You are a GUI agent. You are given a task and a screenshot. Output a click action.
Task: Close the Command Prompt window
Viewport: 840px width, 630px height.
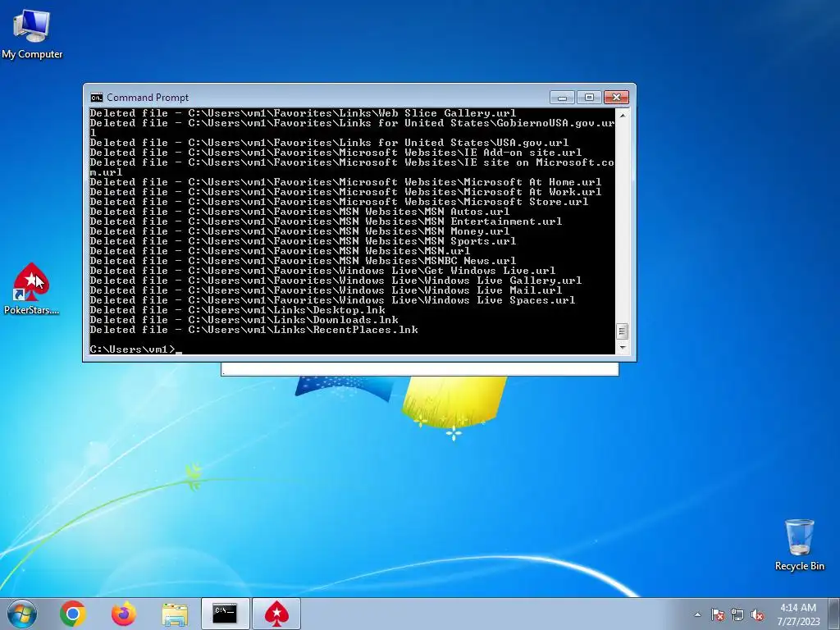[x=616, y=98]
